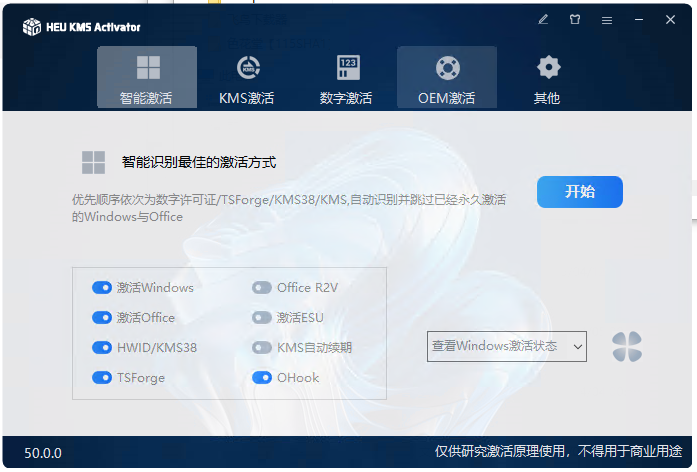Screen dimensions: 697x472
Task: Click the four-leaf clover icon beside the dropdown
Action: pos(627,347)
